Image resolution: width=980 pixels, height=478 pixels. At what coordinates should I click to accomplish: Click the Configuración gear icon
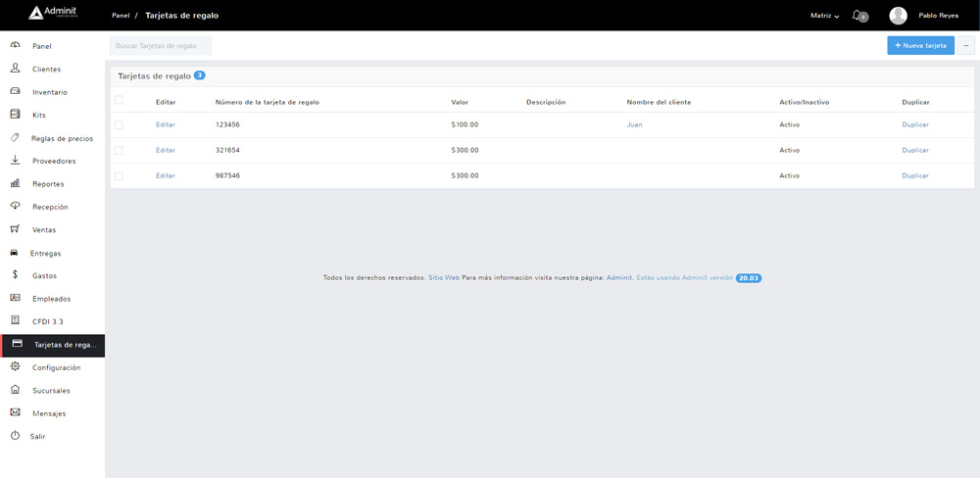(15, 367)
